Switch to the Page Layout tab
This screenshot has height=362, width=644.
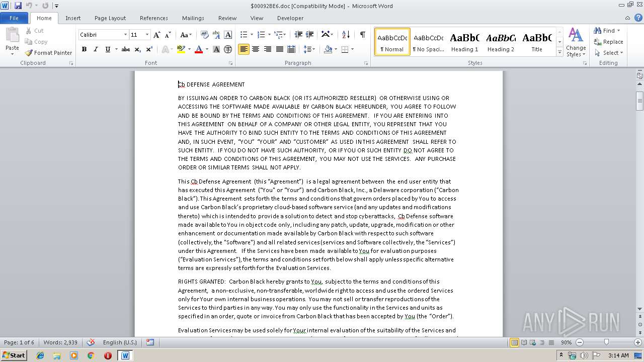pos(110,18)
